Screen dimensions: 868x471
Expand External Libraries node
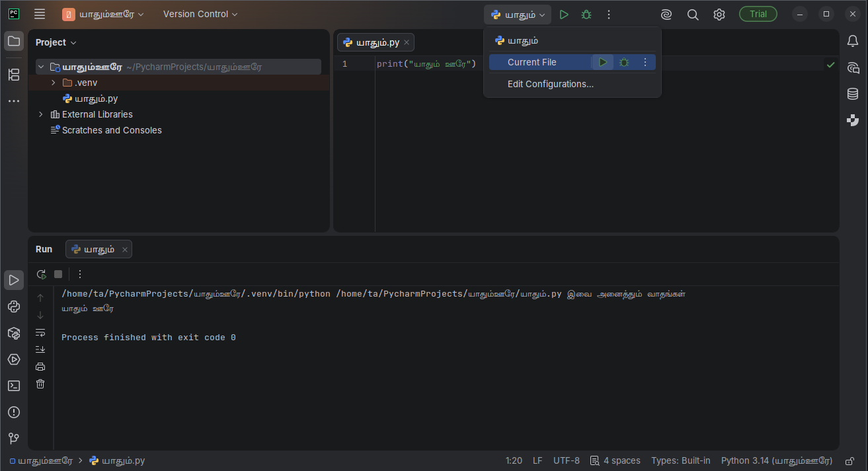tap(41, 114)
